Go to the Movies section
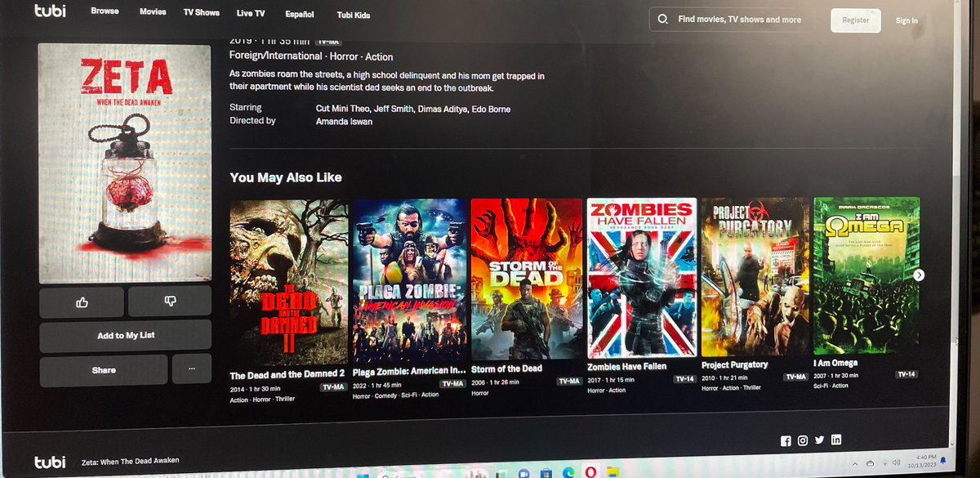Screen dimensions: 980x478 (153, 12)
